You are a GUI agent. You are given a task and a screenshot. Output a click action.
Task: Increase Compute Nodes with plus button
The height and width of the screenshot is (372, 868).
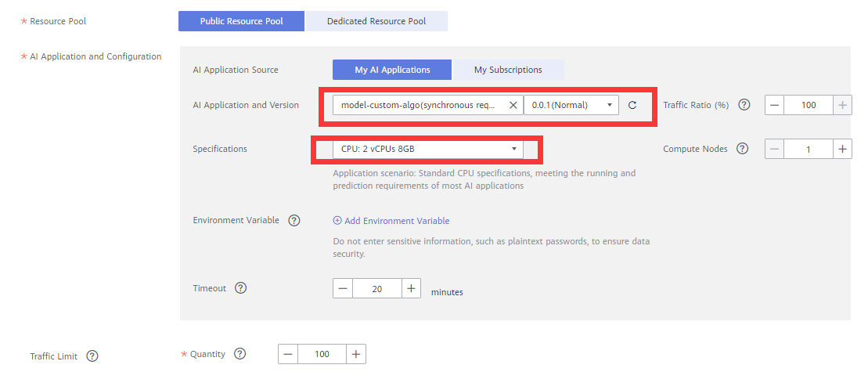843,149
